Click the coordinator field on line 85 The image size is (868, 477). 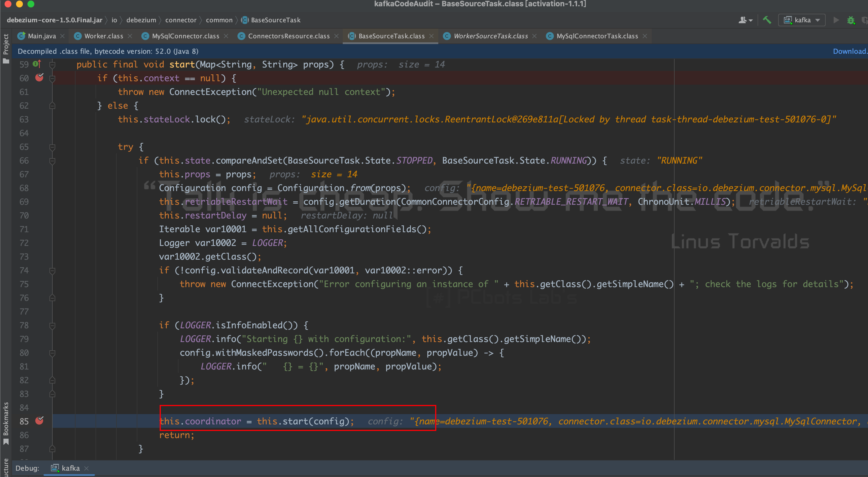tap(213, 422)
